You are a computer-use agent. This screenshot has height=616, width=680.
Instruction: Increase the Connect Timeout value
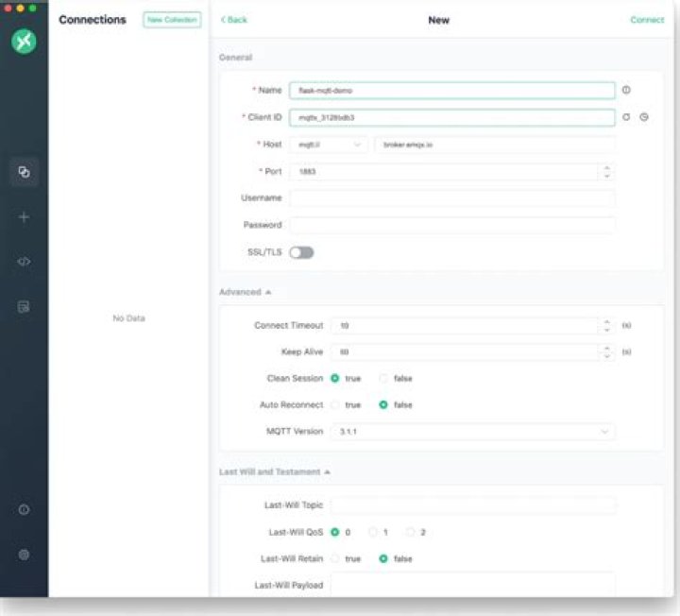(x=607, y=322)
